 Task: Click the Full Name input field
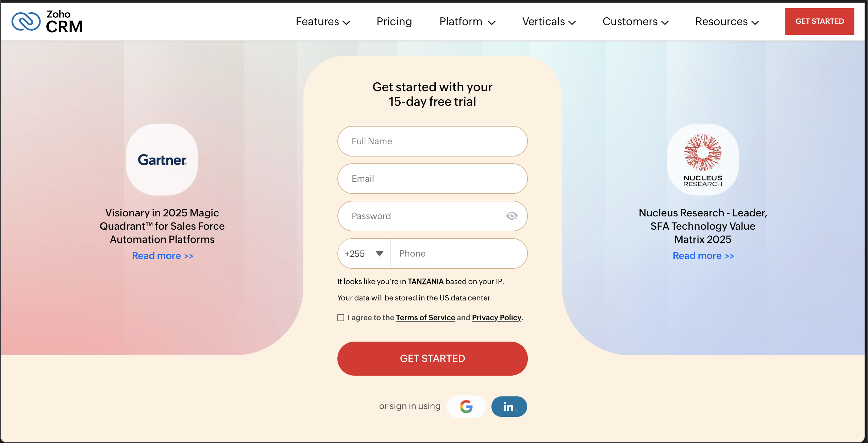432,141
